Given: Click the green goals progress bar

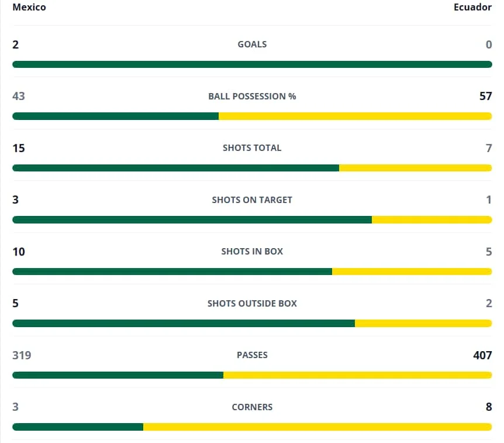Looking at the screenshot, I should pos(252,64).
